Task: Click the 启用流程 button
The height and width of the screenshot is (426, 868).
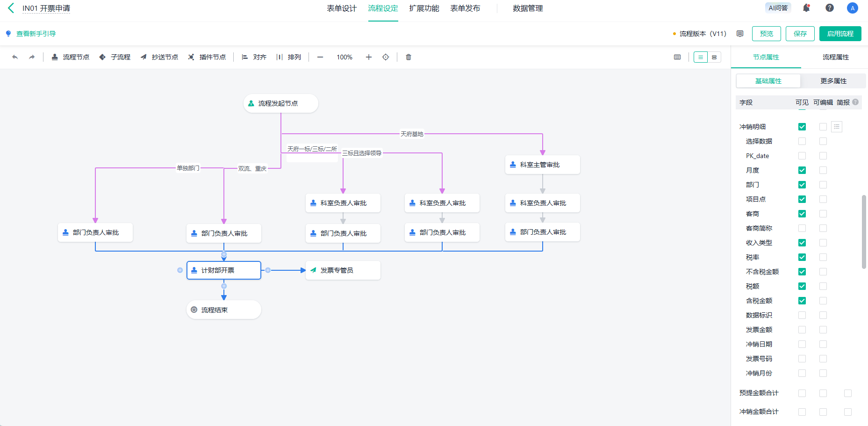Action: (x=840, y=34)
